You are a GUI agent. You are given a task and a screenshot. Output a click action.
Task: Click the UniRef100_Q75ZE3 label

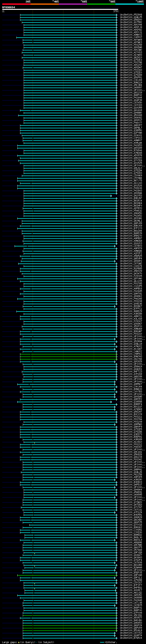[x=131, y=60]
